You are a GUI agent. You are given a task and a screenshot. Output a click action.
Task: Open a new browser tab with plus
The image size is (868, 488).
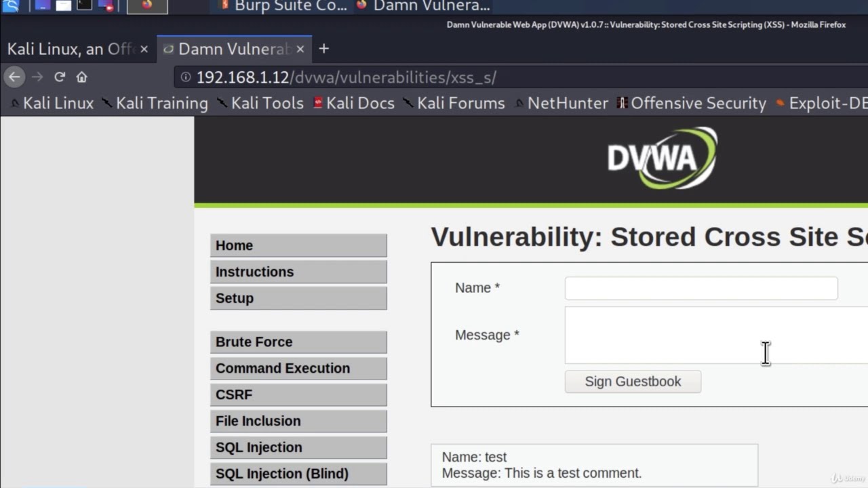click(323, 49)
